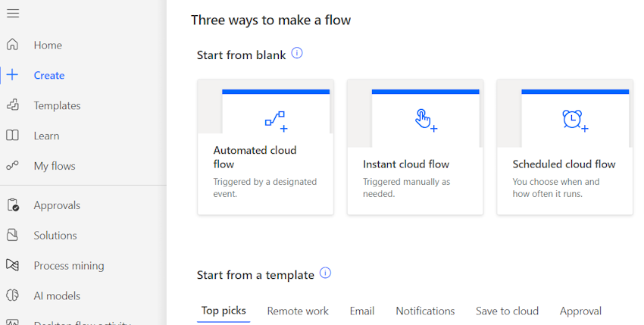Click the Approvals clipboard icon
The image size is (644, 325).
(x=13, y=205)
